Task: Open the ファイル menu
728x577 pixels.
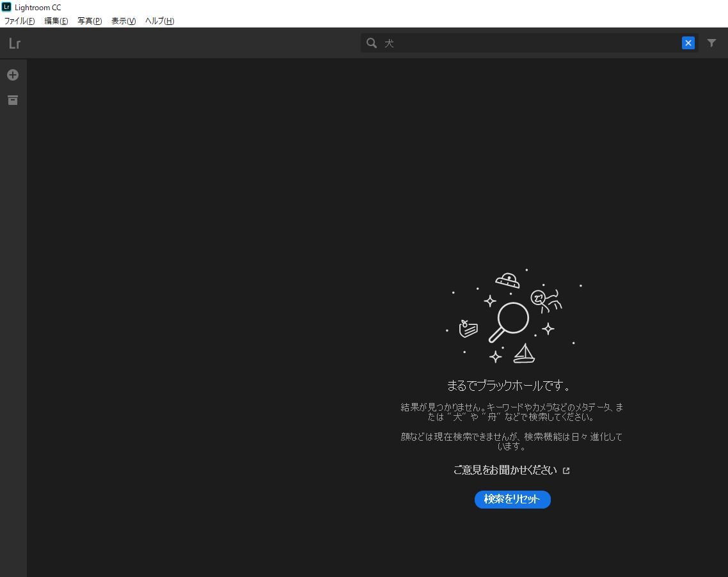Action: pyautogui.click(x=19, y=20)
